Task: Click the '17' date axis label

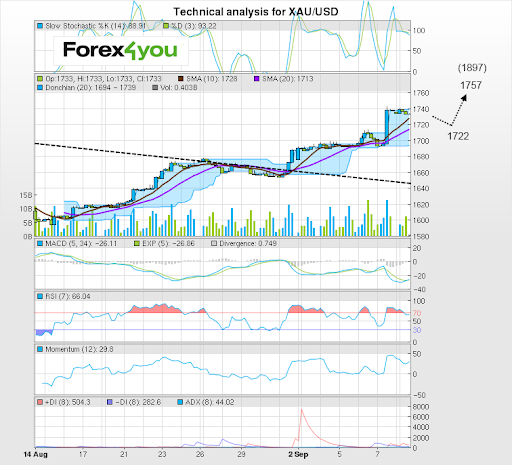Action: click(83, 454)
